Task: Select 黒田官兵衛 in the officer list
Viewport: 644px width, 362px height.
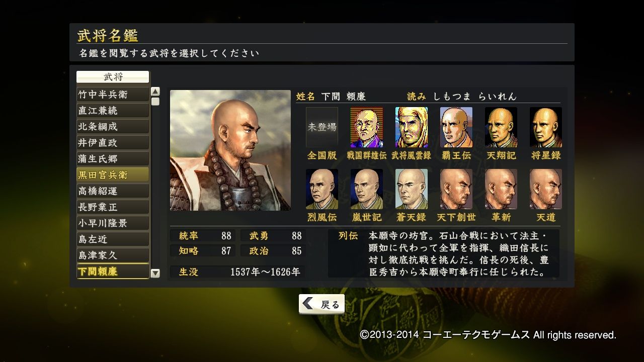Action: point(113,175)
